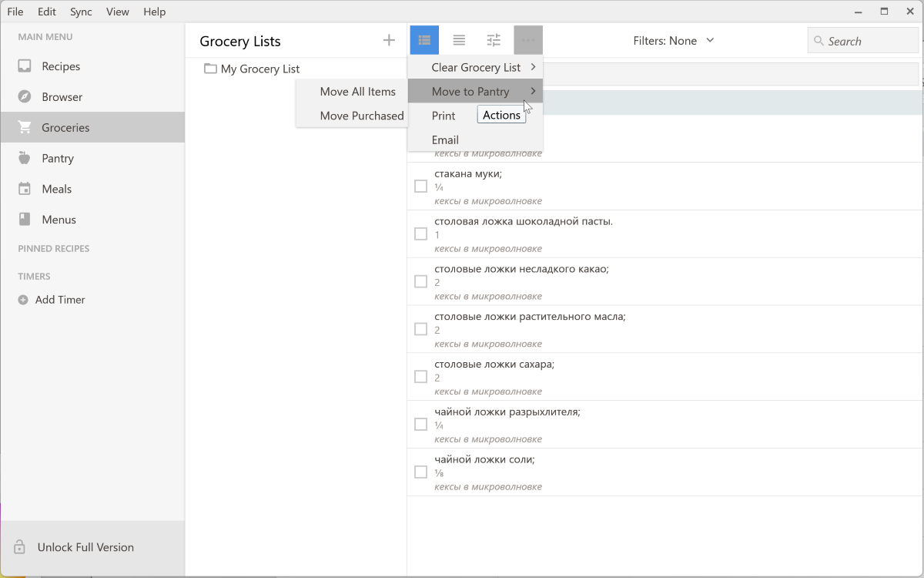Open the Sync menu

[x=81, y=12]
